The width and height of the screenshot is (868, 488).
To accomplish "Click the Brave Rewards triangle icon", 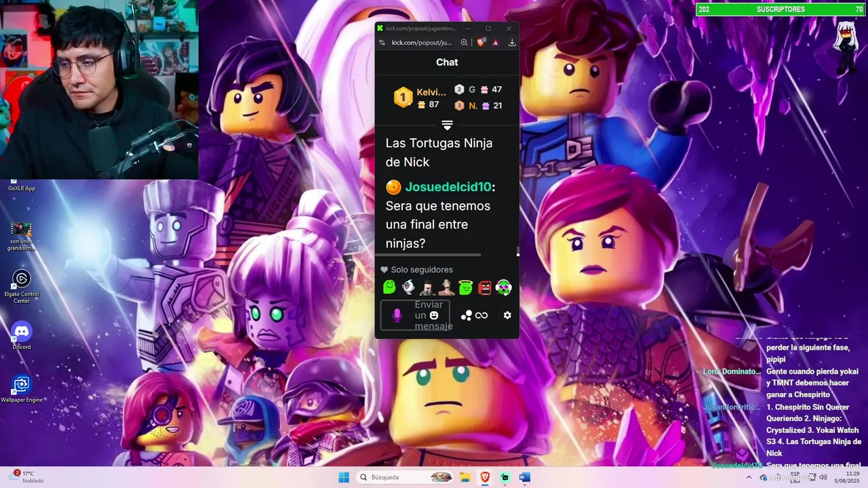I will point(496,43).
